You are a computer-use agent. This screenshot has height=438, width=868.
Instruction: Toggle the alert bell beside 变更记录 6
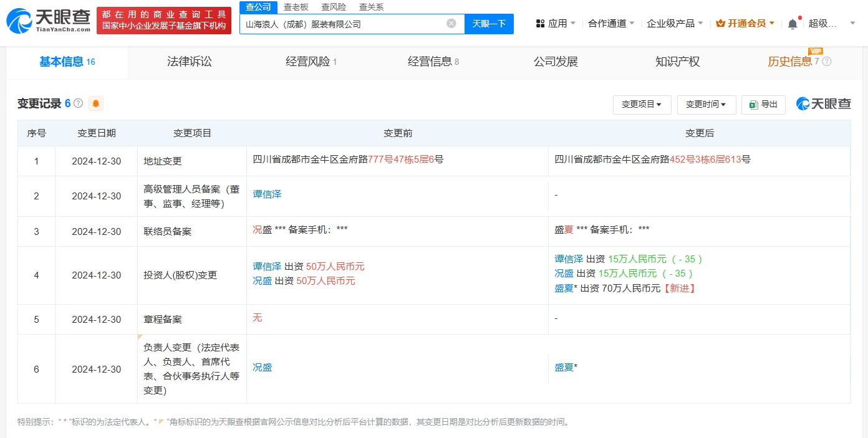pos(95,103)
